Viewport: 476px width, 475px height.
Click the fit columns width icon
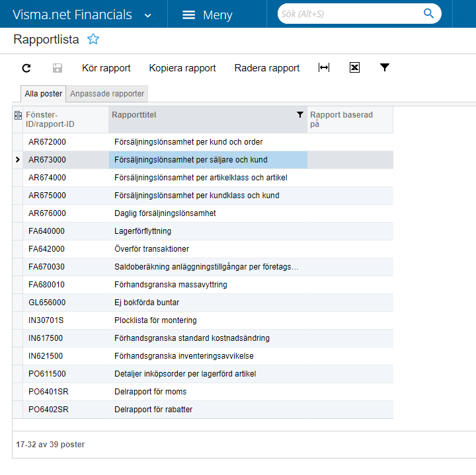click(x=324, y=68)
